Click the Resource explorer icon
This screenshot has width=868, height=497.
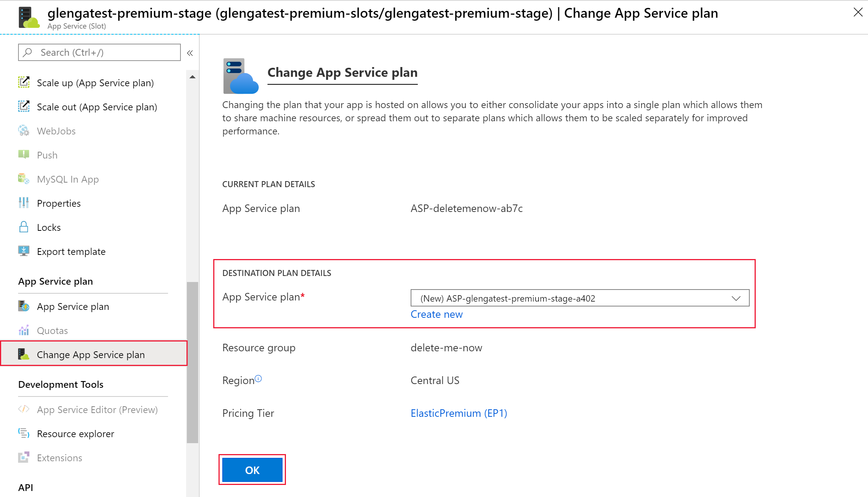pyautogui.click(x=24, y=433)
